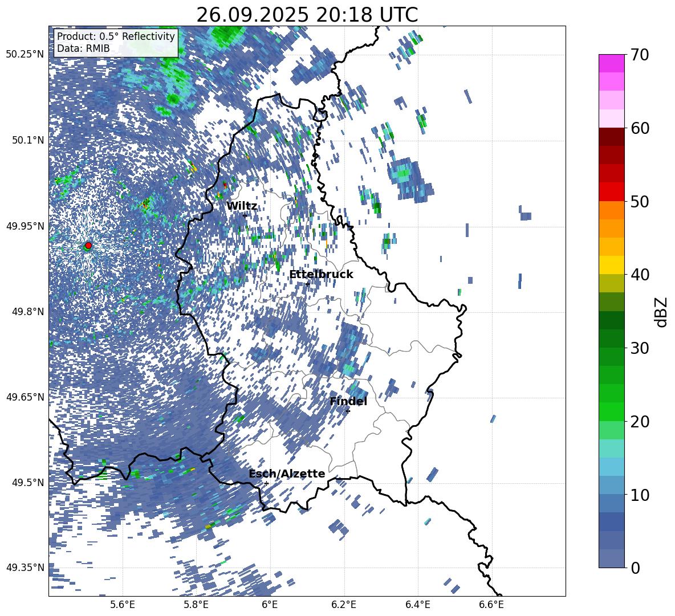The image size is (675, 616).
Task: Click the 6.6°E longitude label
Action: (491, 605)
